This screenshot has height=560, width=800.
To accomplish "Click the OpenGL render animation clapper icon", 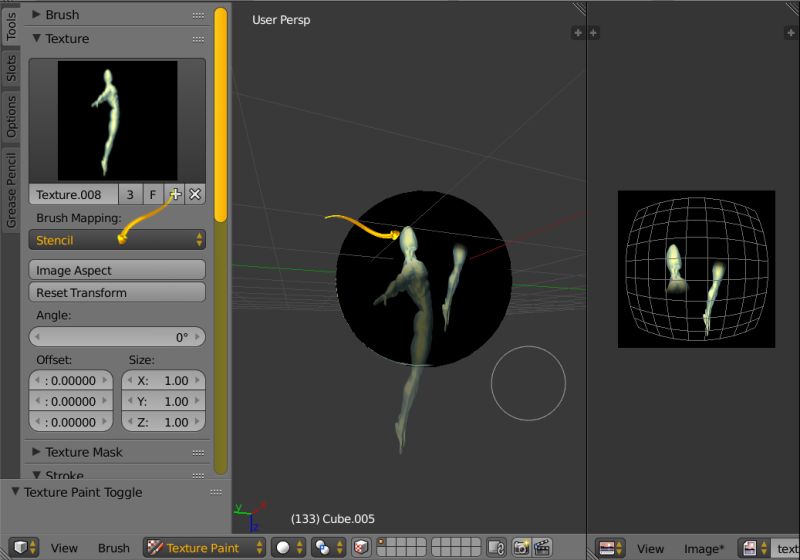I will [x=542, y=548].
